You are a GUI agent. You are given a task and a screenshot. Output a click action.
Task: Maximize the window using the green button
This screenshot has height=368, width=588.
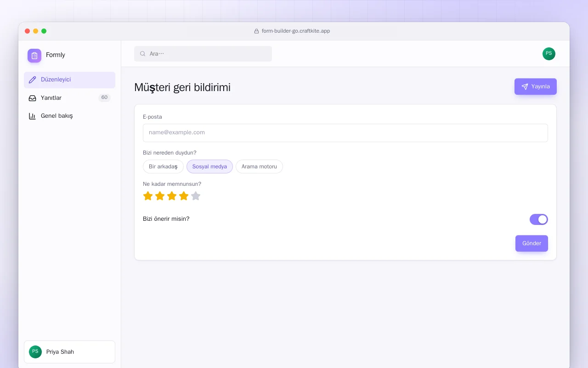44,31
